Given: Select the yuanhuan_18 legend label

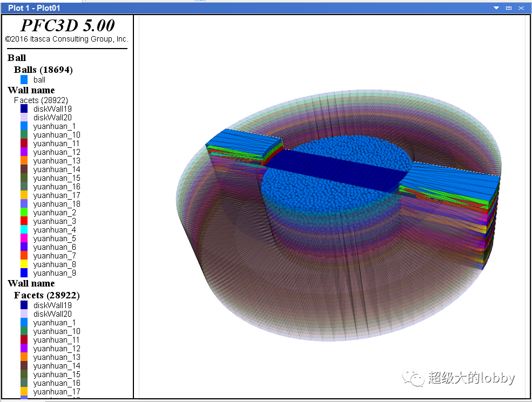Looking at the screenshot, I should pos(57,204).
